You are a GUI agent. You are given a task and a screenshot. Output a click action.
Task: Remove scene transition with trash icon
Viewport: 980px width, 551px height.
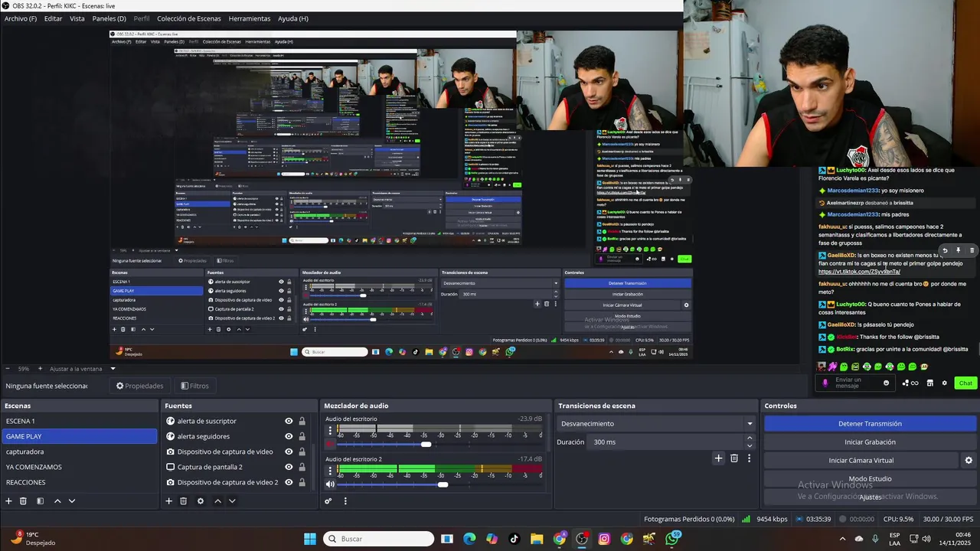pos(733,458)
